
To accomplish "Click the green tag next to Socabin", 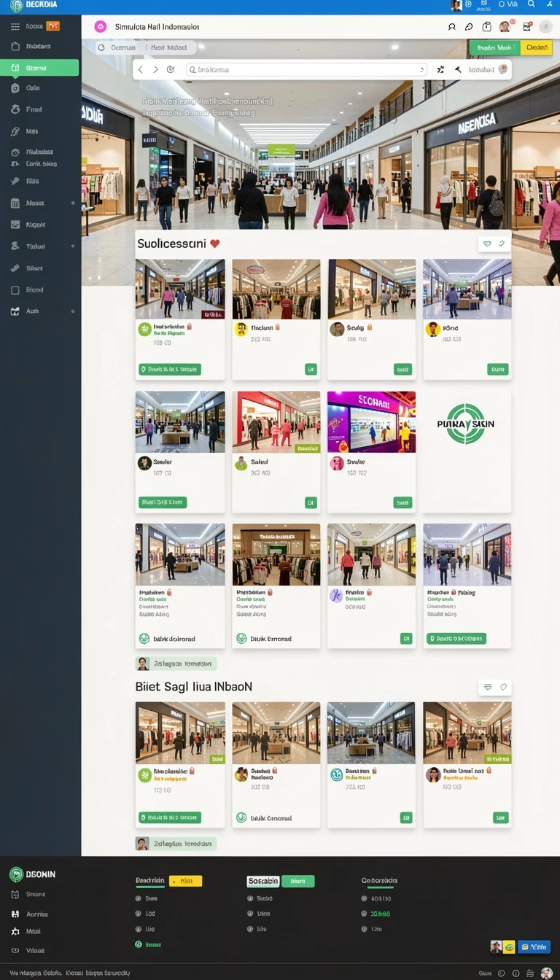I will coord(297,881).
